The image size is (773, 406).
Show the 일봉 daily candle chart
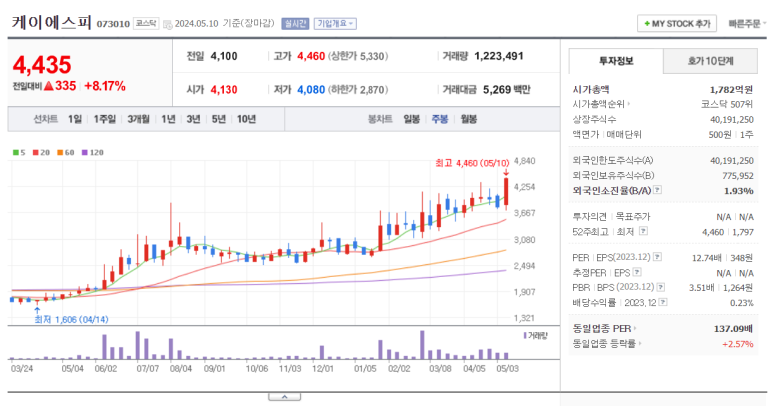coord(411,119)
